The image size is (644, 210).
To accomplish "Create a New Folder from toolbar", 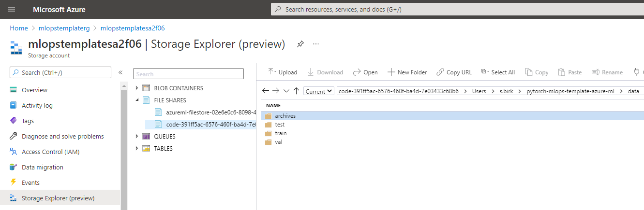I will [407, 72].
